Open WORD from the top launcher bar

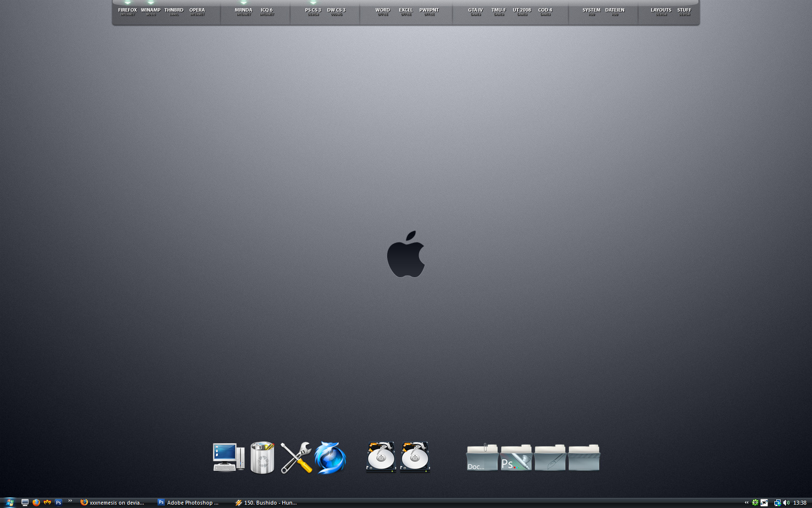click(383, 12)
